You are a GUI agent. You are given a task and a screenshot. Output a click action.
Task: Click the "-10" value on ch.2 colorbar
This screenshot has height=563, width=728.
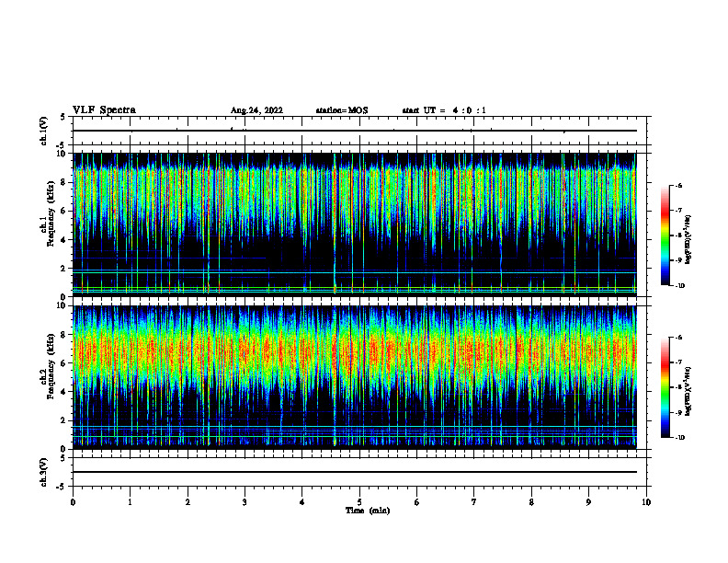tap(679, 438)
